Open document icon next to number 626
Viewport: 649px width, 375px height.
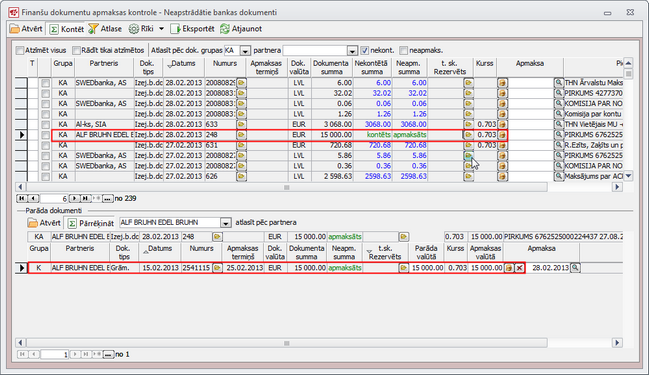tap(241, 177)
